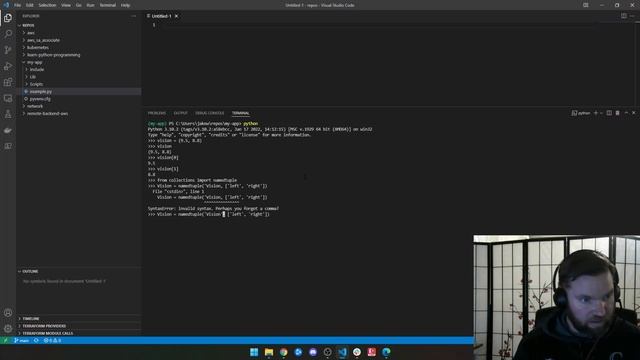The width and height of the screenshot is (640, 360).
Task: Select the Untitled-1 editor tab
Action: click(161, 16)
